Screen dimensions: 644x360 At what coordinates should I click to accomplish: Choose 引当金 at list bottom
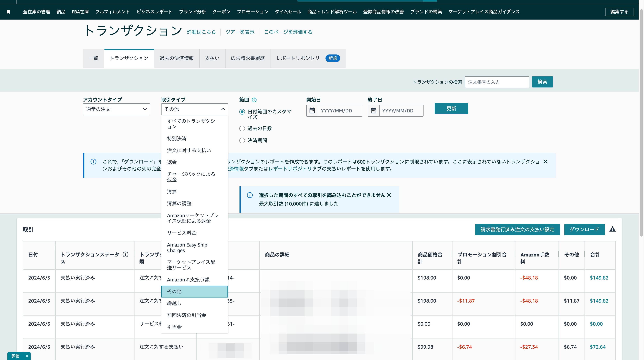click(x=194, y=327)
